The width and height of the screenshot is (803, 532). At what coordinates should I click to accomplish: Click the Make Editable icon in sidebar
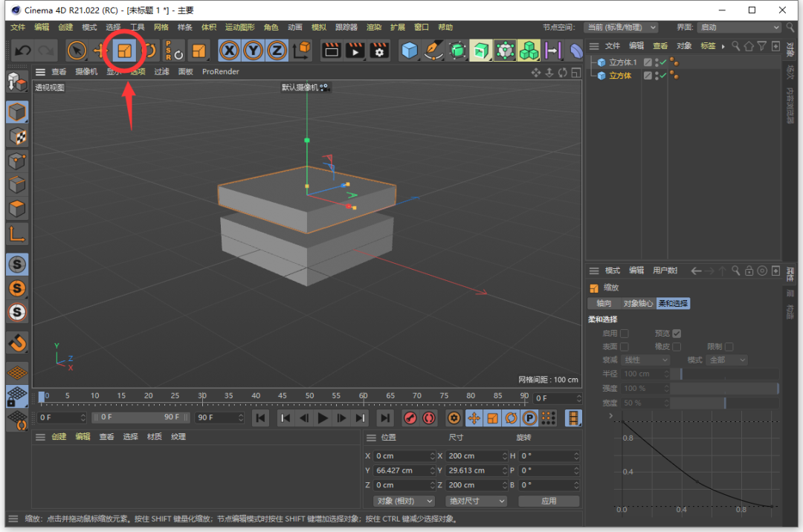[x=17, y=82]
